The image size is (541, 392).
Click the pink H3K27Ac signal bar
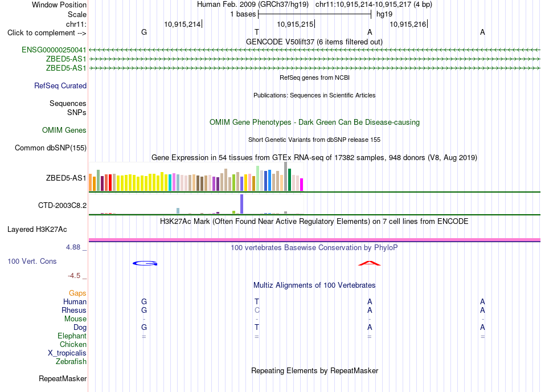pos(314,239)
